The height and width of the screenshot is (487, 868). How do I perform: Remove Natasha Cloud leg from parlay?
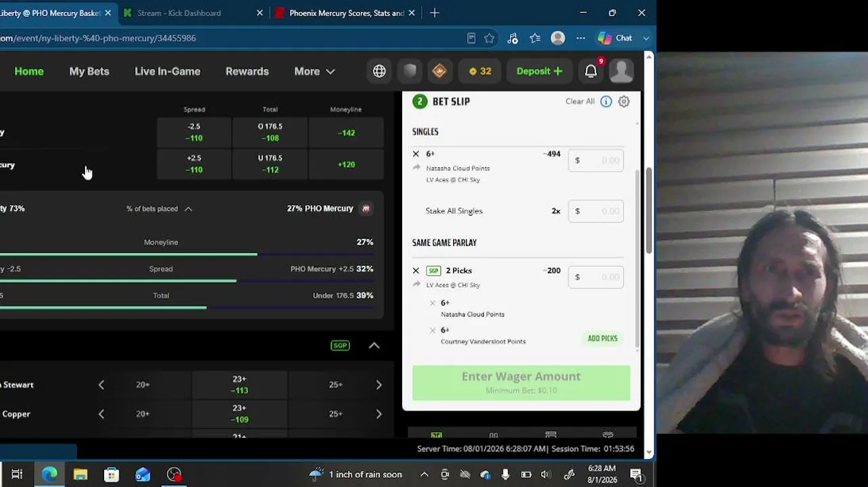433,303
